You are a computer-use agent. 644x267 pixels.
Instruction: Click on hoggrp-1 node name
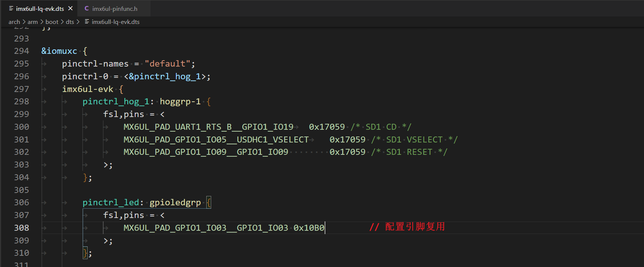(x=180, y=101)
